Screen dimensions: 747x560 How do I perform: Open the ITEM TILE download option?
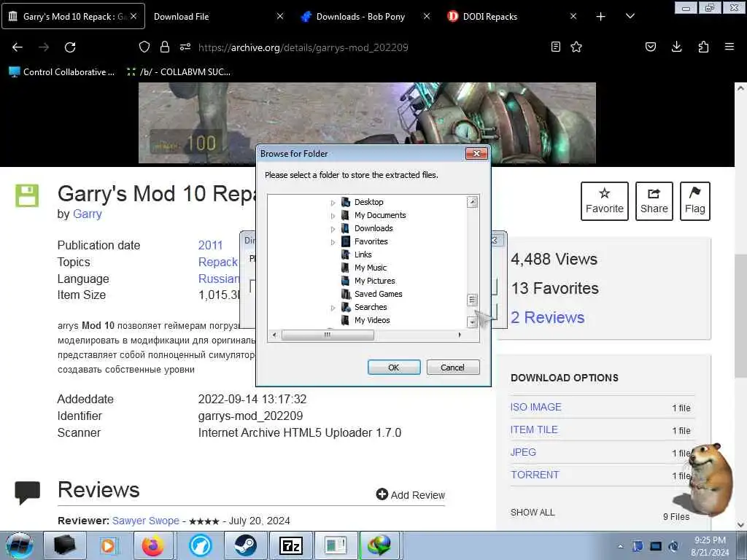tap(533, 429)
